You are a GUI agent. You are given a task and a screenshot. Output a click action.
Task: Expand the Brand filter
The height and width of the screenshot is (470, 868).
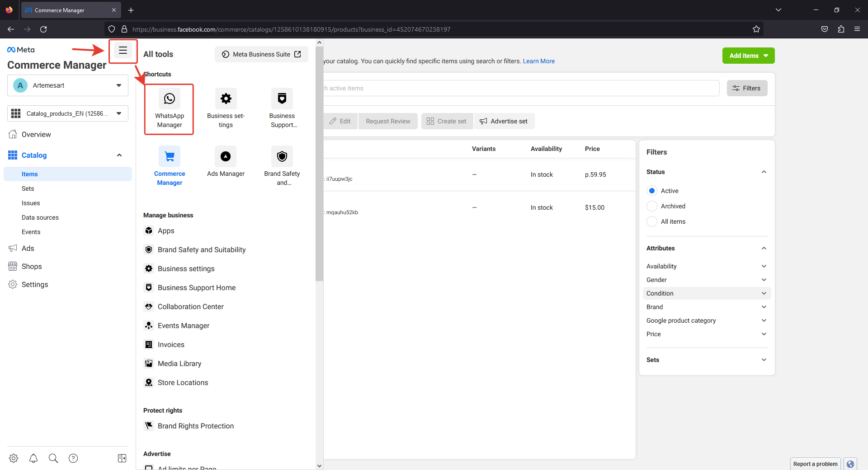pos(707,307)
